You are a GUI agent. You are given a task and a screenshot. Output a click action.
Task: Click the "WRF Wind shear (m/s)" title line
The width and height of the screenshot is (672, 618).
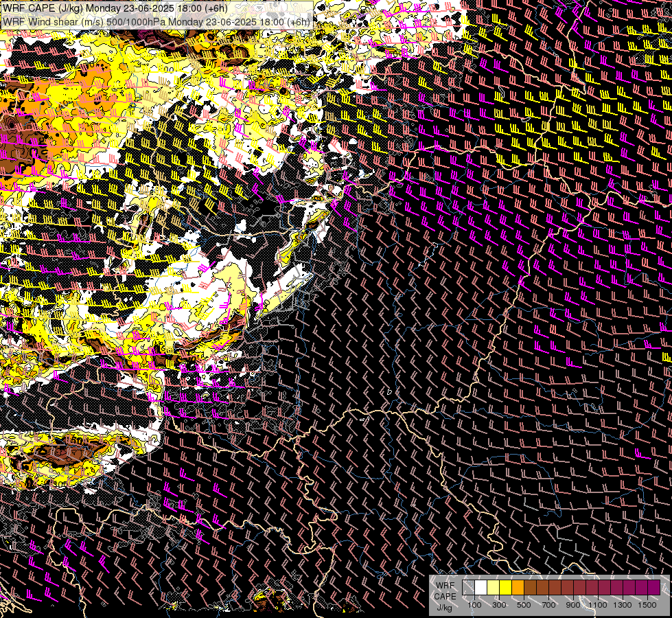pos(157,22)
